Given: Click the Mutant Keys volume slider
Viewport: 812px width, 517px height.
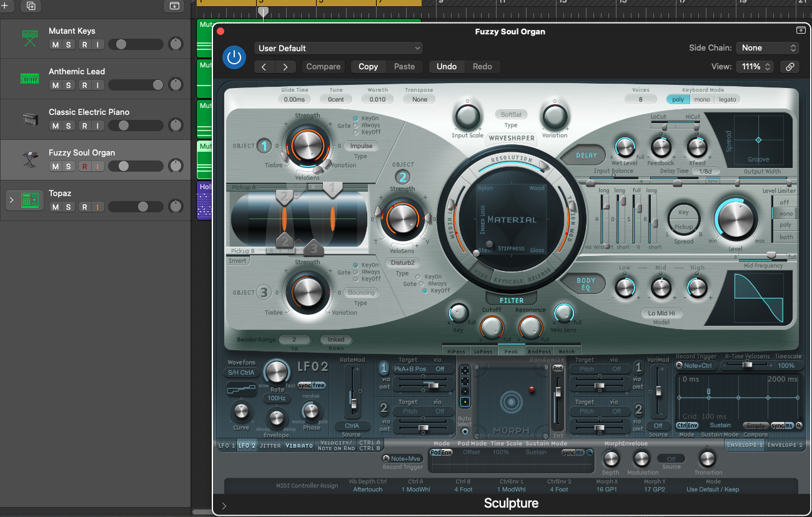Looking at the screenshot, I should 136,44.
